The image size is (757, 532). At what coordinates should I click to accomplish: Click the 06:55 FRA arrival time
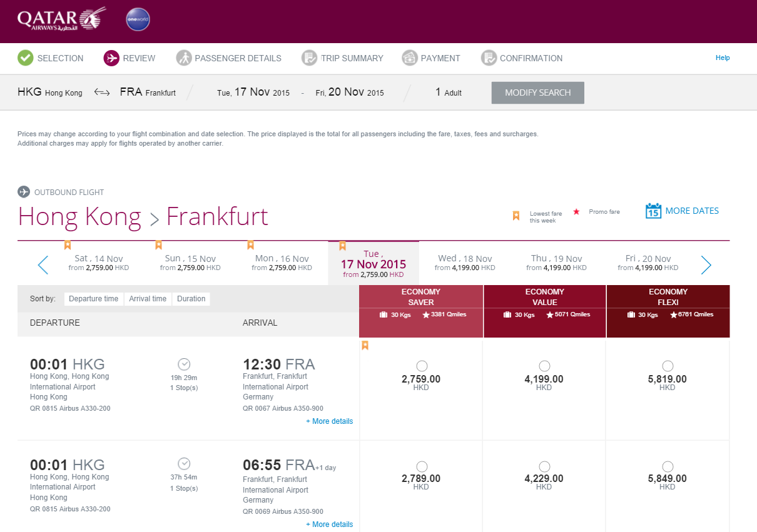tap(279, 465)
